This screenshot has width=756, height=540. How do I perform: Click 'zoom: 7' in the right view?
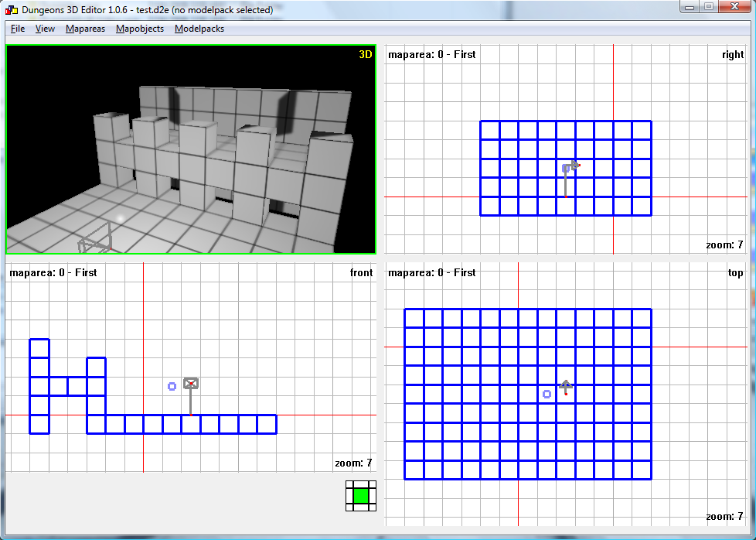pos(724,245)
